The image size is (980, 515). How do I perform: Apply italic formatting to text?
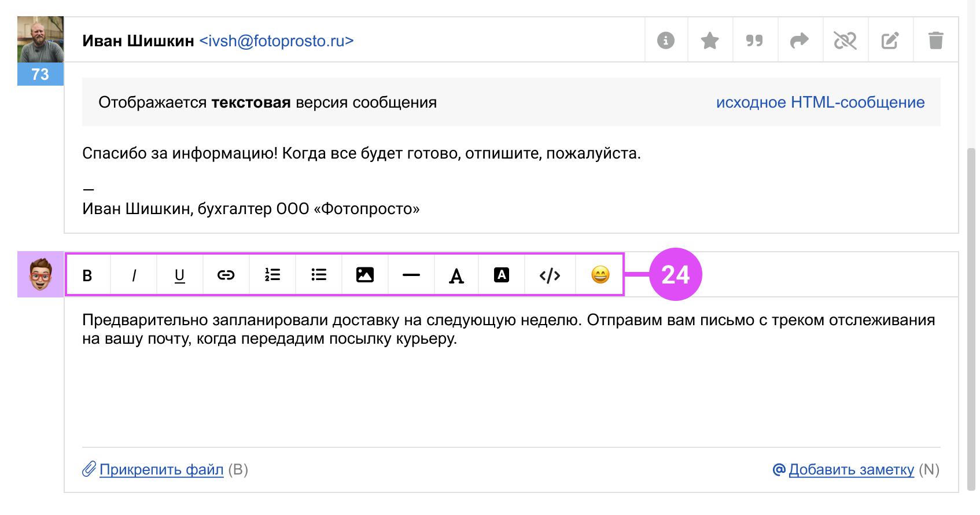134,275
